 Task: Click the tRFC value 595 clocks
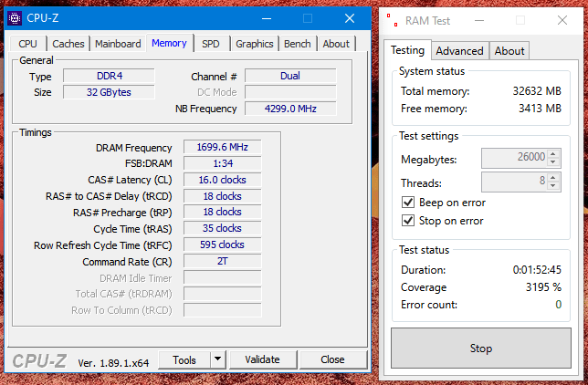[223, 245]
